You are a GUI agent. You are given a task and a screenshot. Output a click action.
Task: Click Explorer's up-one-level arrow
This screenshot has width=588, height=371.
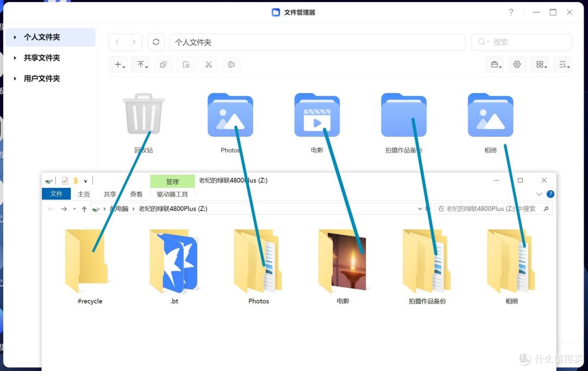click(84, 209)
